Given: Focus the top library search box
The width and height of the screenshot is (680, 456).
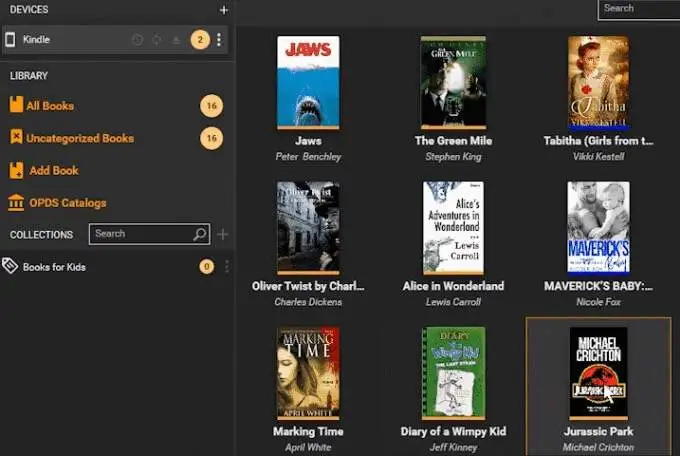Looking at the screenshot, I should tap(639, 9).
